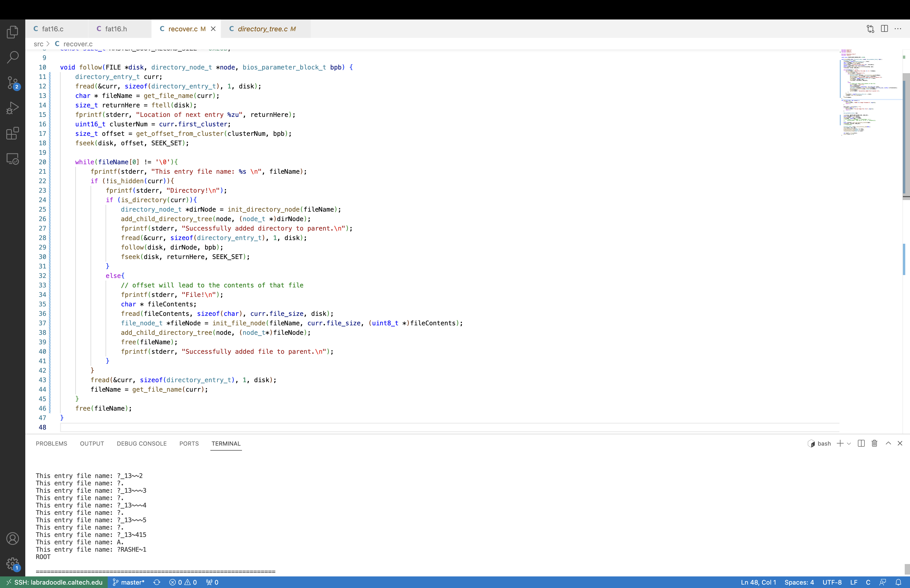Click the master* branch in status bar
Screen dimensions: 910x588
(x=129, y=582)
